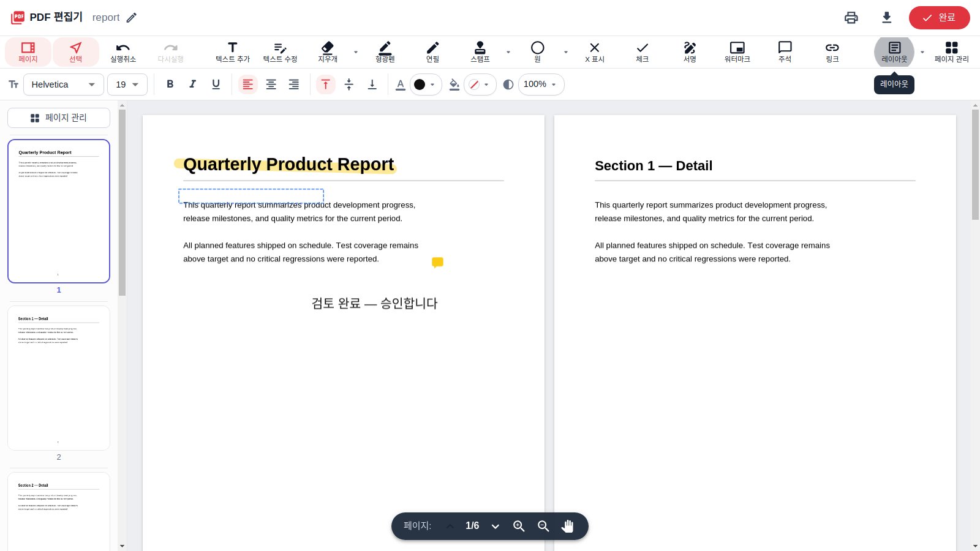Align text to the right
980x551 pixels.
294,84
